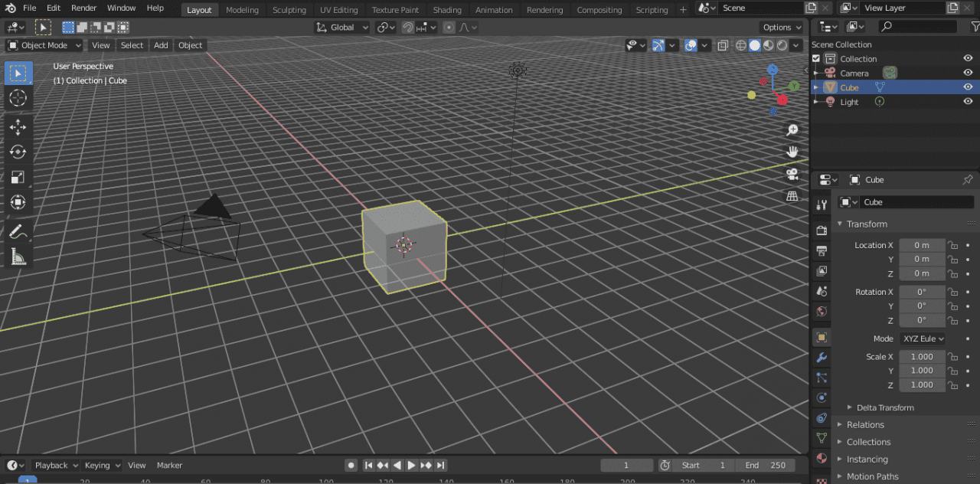Viewport: 980px width, 484px height.
Task: Switch viewport to wireframe shading mode
Action: 741,45
